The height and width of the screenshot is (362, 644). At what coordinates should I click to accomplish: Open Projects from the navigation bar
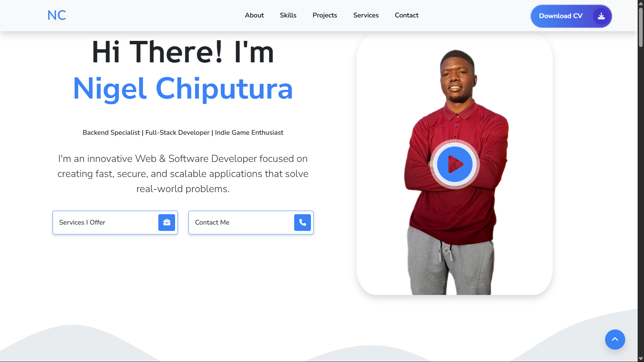[325, 15]
